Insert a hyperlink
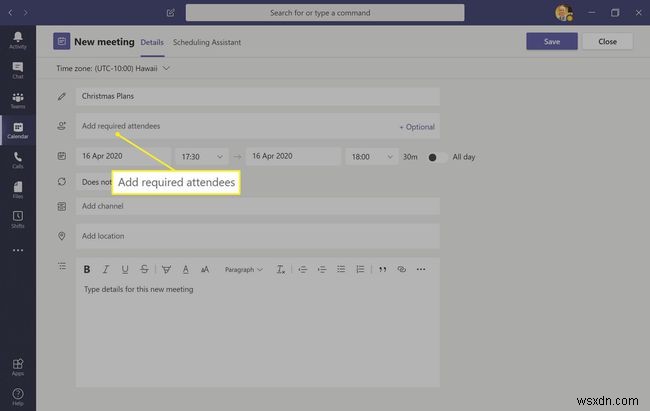The image size is (650, 411). coord(401,269)
